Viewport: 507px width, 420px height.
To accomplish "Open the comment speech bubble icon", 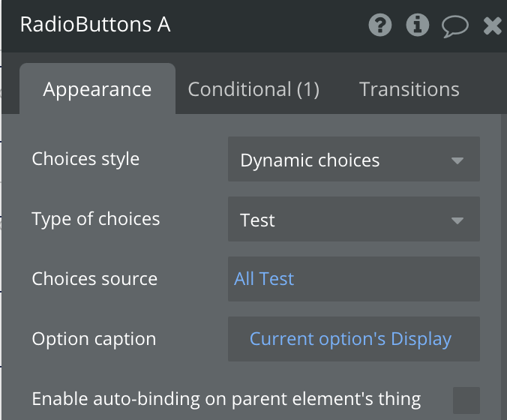I will point(454,26).
